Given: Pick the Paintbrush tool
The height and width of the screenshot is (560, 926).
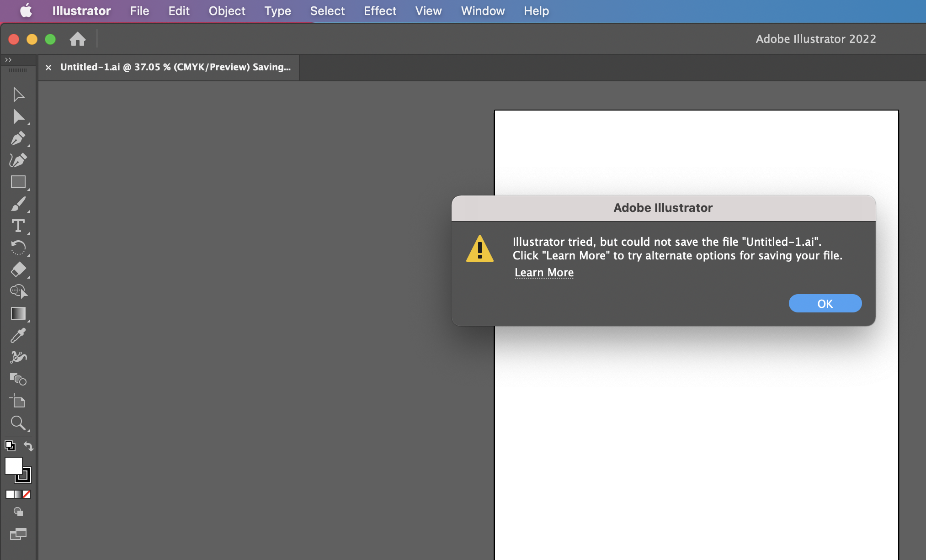Looking at the screenshot, I should click(18, 204).
